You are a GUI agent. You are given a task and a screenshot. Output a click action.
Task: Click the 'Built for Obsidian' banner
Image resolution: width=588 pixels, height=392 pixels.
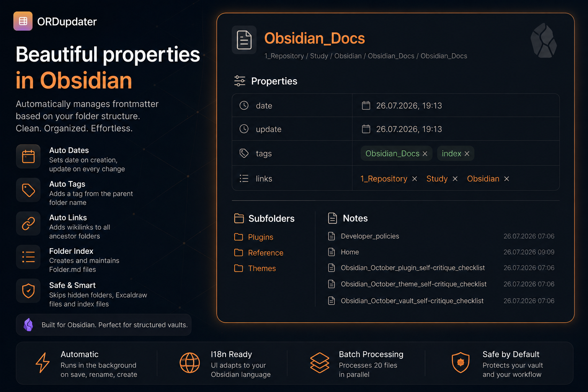[104, 325]
